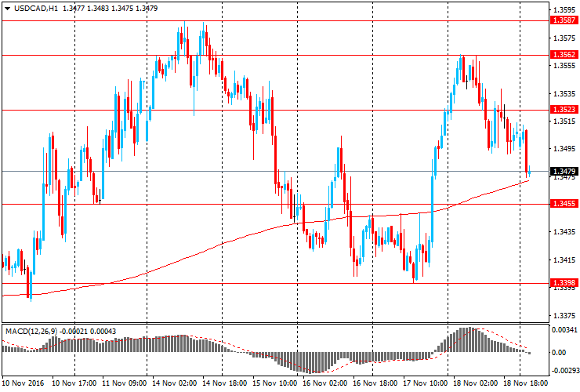580x392 pixels.
Task: Select the 1.3587 red price level label
Action: [564, 20]
